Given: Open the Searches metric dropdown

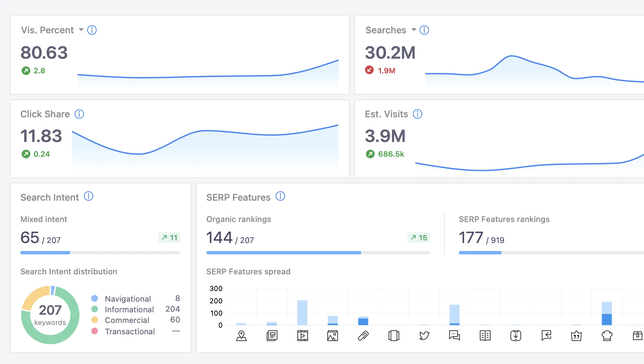Looking at the screenshot, I should pyautogui.click(x=413, y=30).
